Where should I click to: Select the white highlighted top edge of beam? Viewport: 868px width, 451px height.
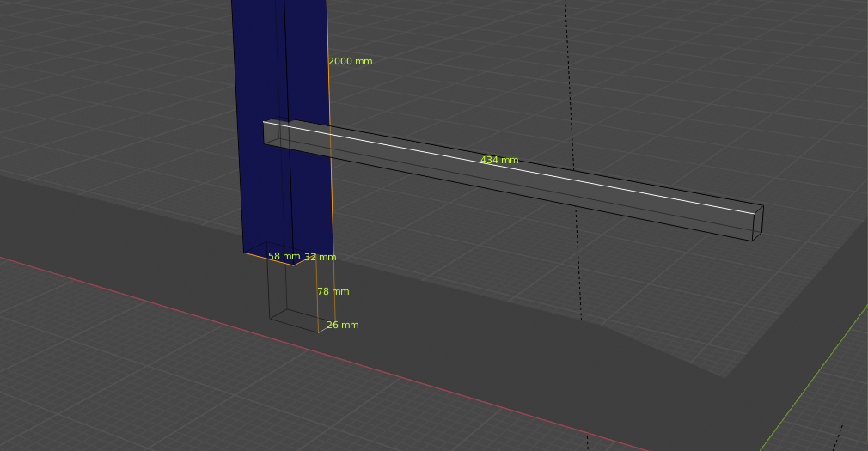(x=516, y=166)
